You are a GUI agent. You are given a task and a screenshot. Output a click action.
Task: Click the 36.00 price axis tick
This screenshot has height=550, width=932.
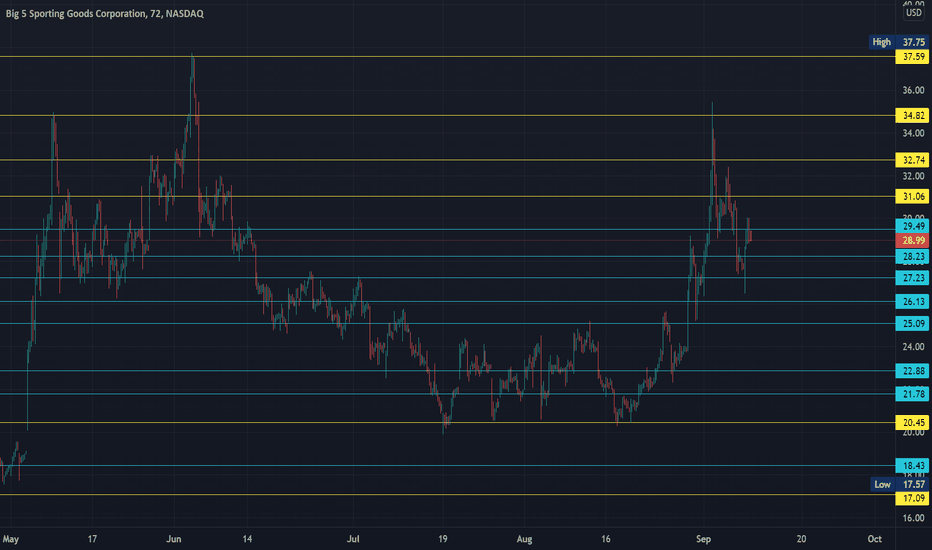[x=914, y=90]
